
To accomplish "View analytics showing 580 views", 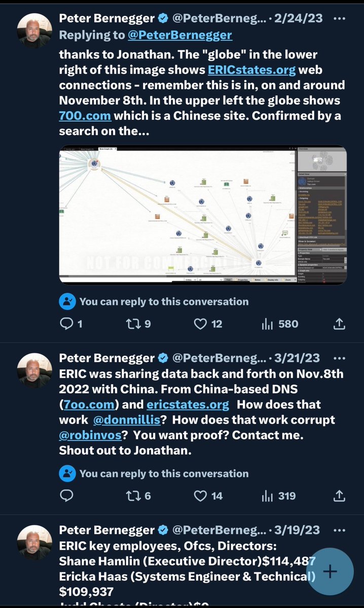I will click(x=267, y=323).
